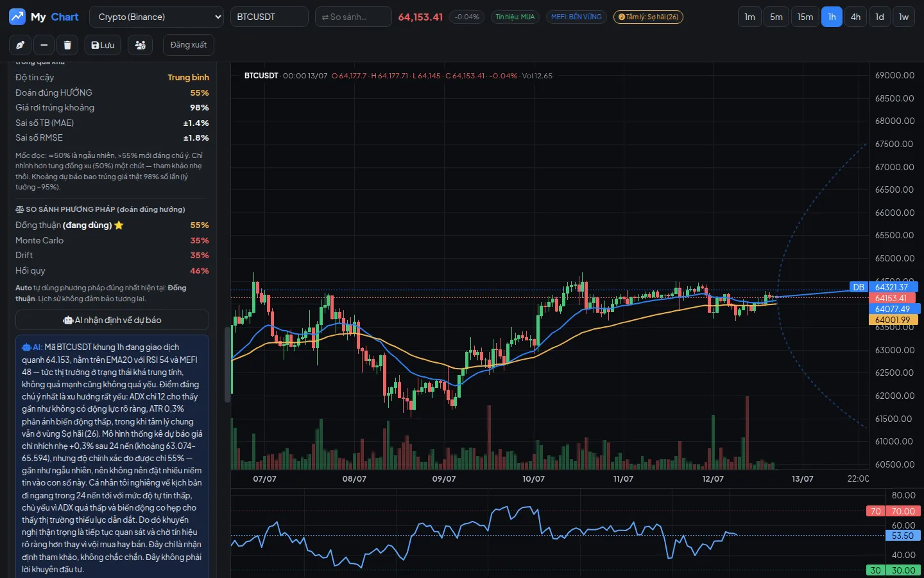This screenshot has width=924, height=578.
Task: Click the MEFI: BỀN VỮNG badge
Action: pyautogui.click(x=576, y=17)
